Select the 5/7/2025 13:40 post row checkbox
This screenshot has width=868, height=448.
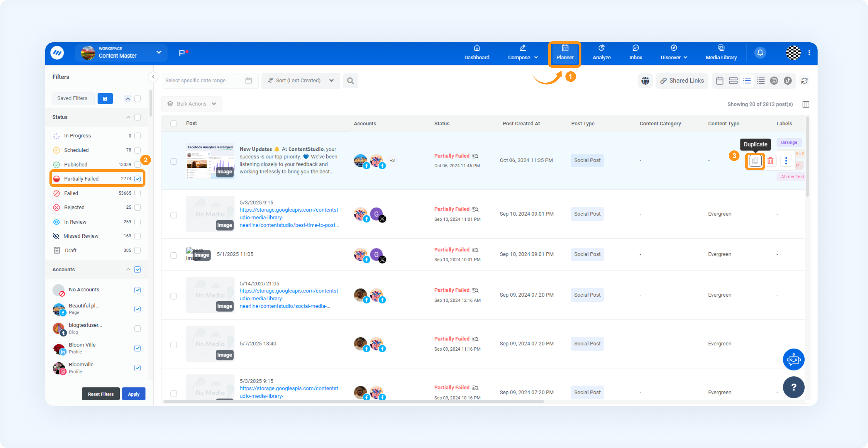(x=174, y=345)
